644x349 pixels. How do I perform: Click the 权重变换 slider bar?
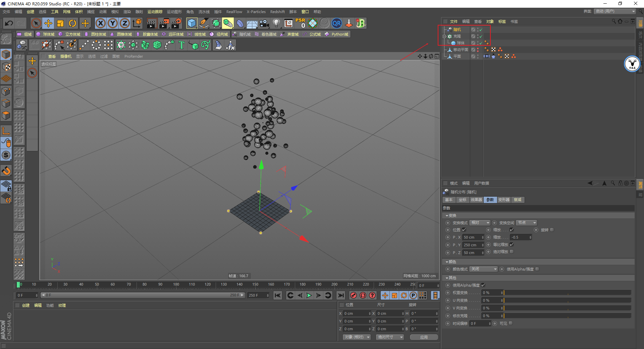click(567, 293)
